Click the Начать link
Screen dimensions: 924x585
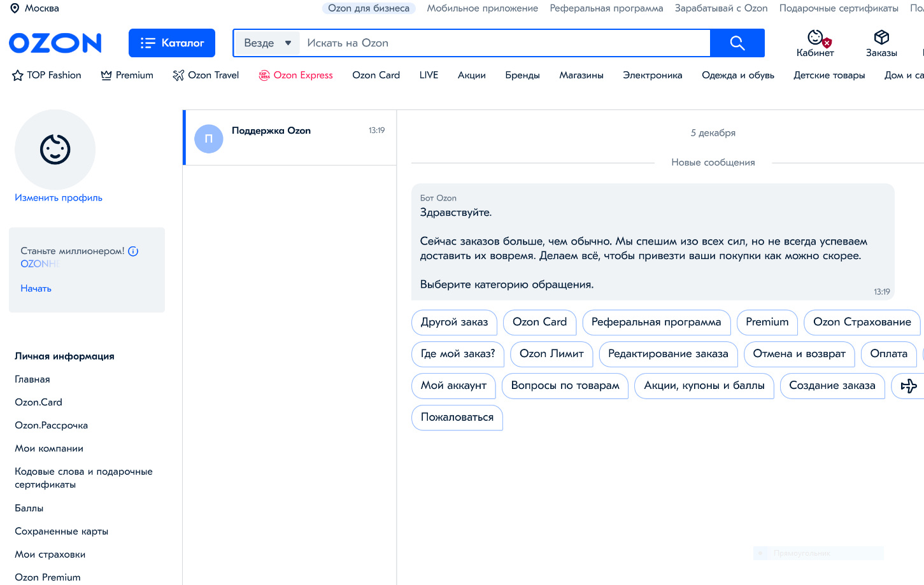[36, 288]
